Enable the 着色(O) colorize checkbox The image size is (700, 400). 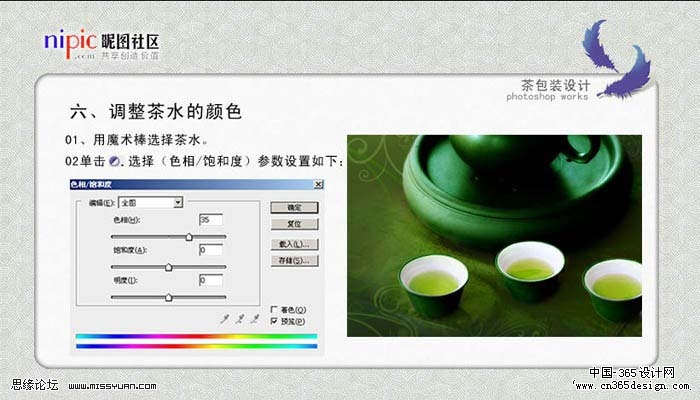[x=274, y=309]
